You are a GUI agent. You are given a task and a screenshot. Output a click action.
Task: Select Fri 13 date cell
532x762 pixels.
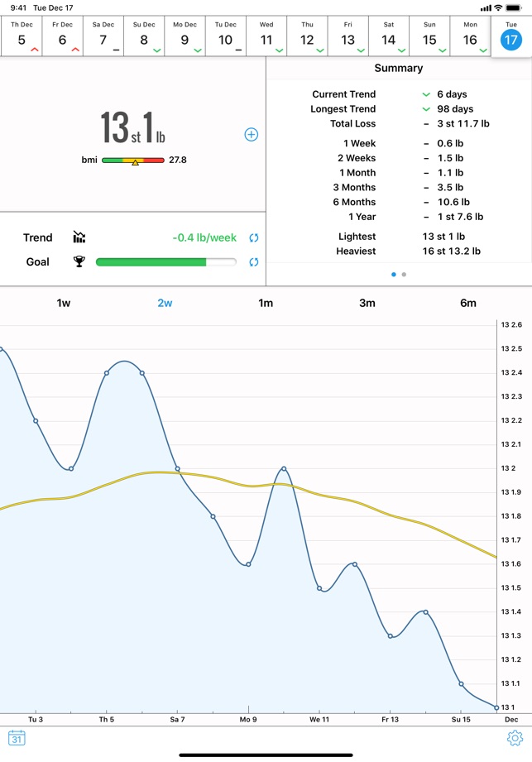[x=348, y=36]
